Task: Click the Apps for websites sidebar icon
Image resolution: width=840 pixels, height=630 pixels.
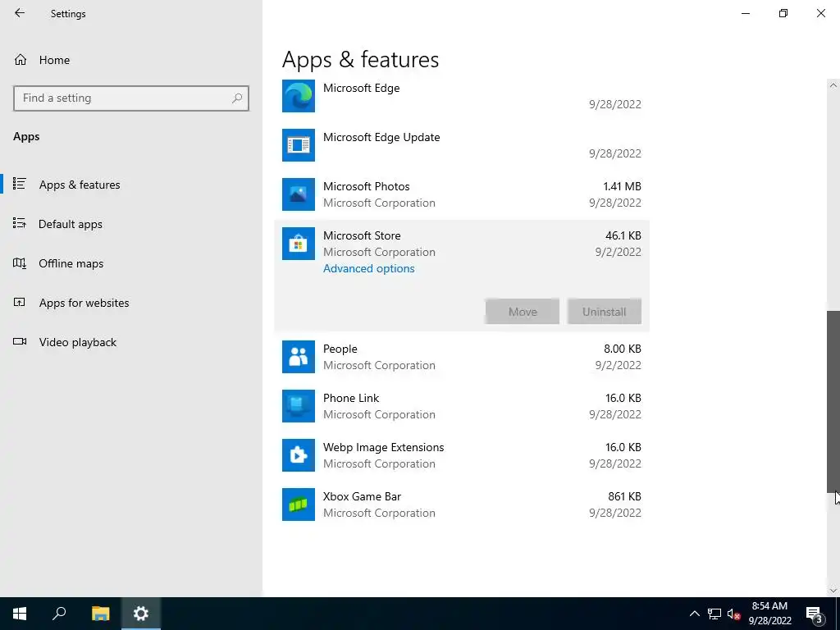Action: (x=20, y=302)
